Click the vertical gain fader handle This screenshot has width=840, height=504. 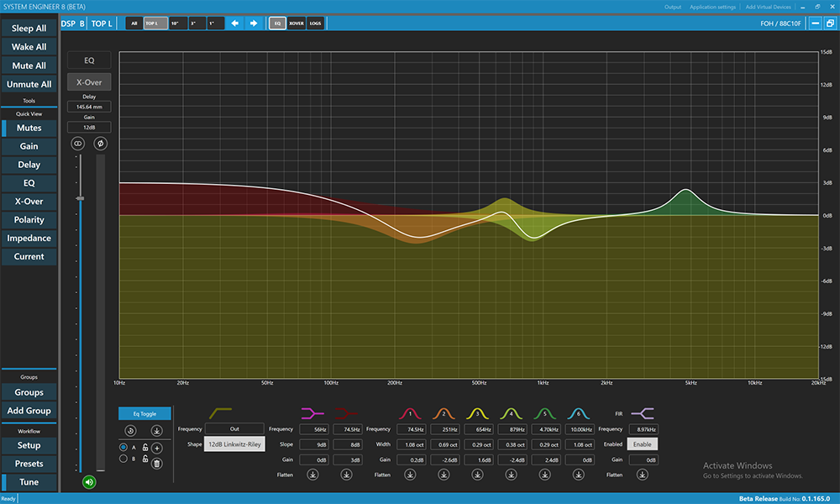pyautogui.click(x=80, y=198)
